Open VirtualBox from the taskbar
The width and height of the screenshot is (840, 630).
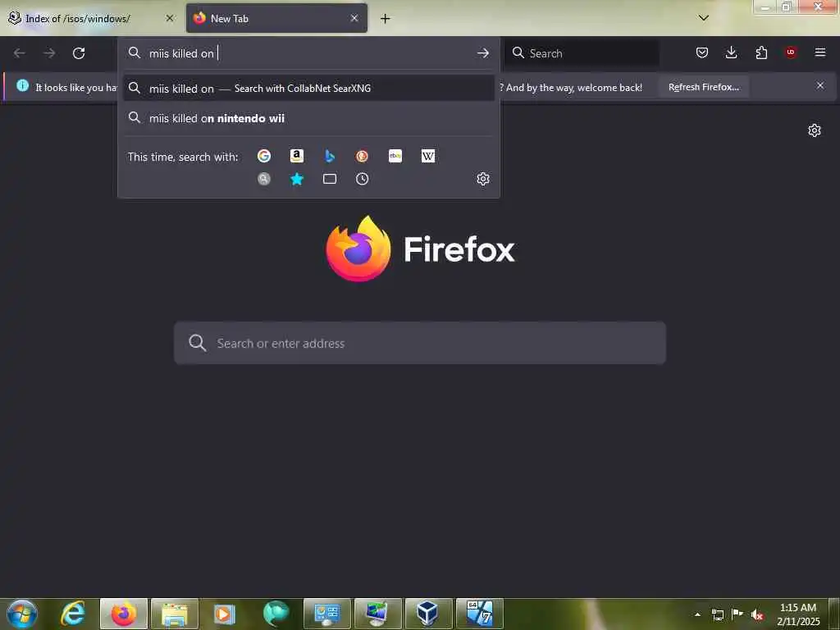[428, 614]
